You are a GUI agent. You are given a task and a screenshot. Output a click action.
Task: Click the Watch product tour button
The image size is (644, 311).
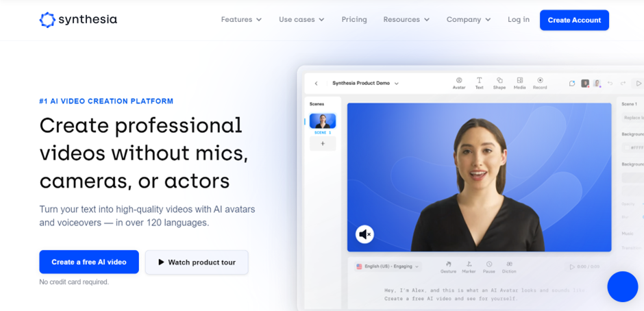click(x=197, y=262)
